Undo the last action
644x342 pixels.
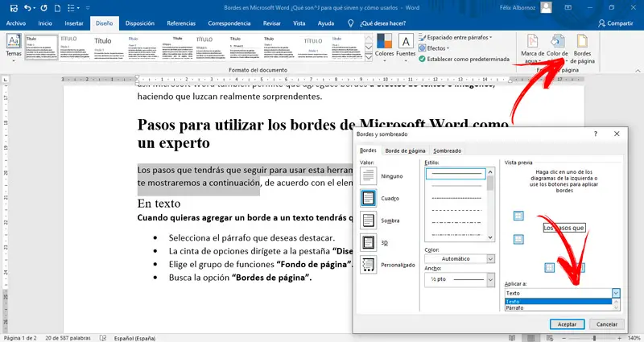coord(27,8)
